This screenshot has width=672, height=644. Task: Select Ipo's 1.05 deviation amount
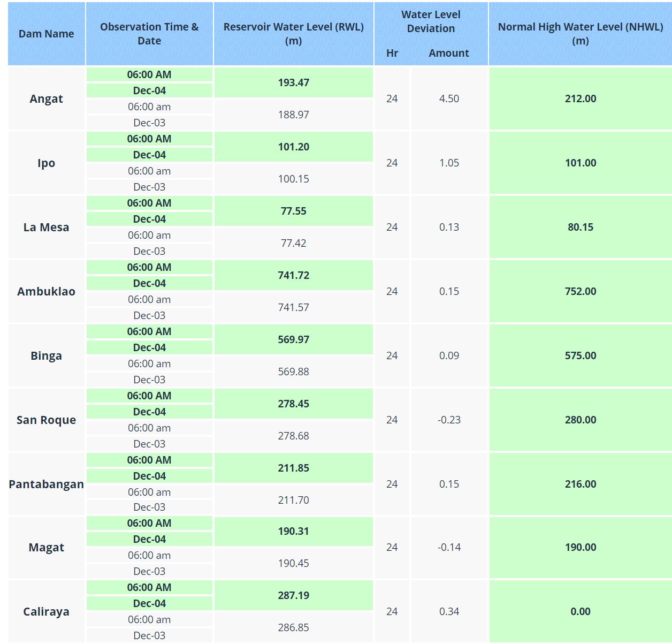coord(449,163)
